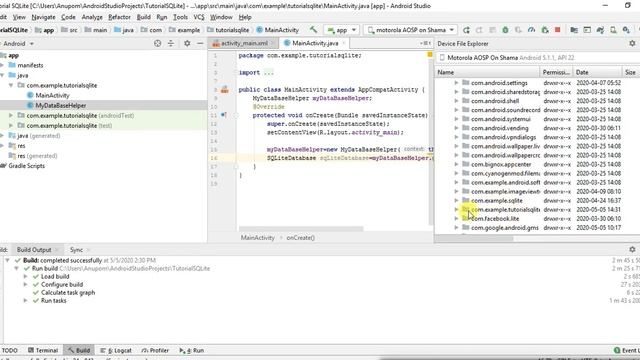Unfold the collapsed import block
This screenshot has width=640, height=360.
[269, 73]
